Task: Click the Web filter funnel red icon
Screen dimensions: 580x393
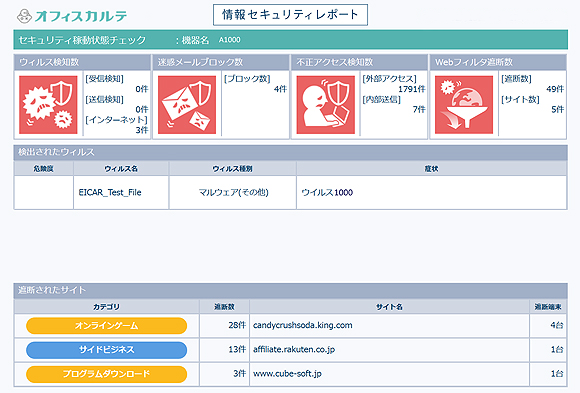Action: click(464, 105)
